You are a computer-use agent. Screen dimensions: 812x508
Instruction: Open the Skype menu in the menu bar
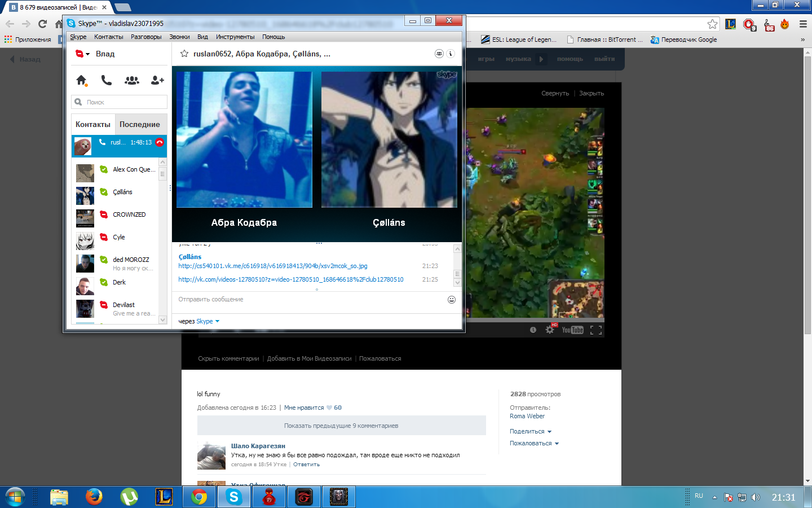(x=78, y=37)
